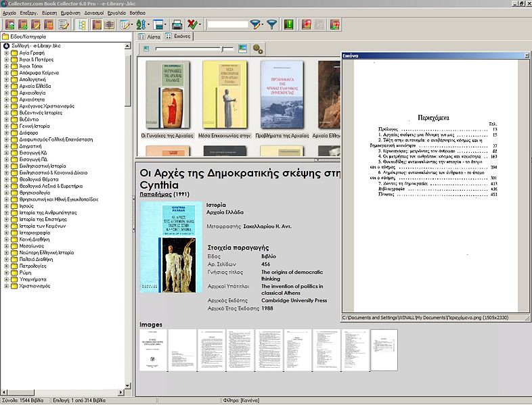Viewport: 532px width, 405px height.
Task: Click the first loan book icon
Action: [x=307, y=25]
